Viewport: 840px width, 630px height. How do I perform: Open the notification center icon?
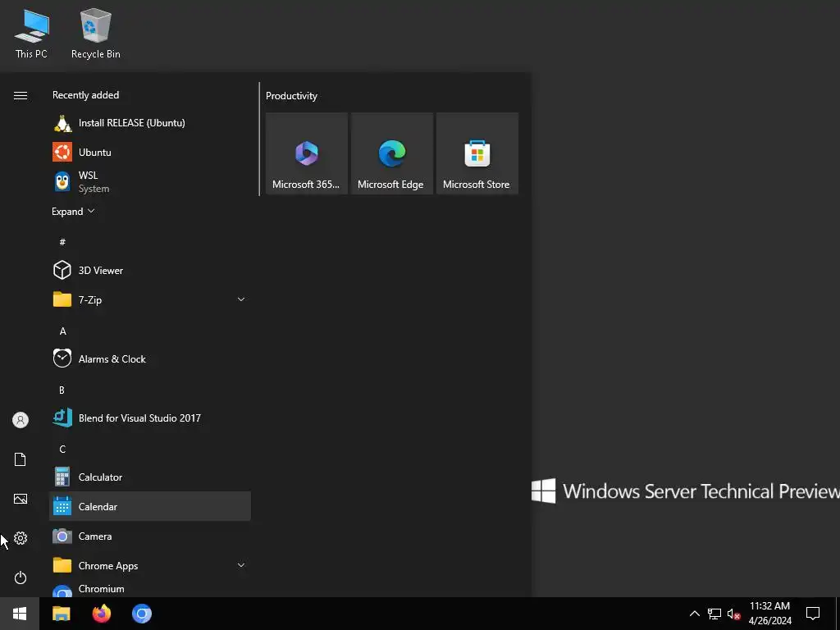(x=813, y=614)
